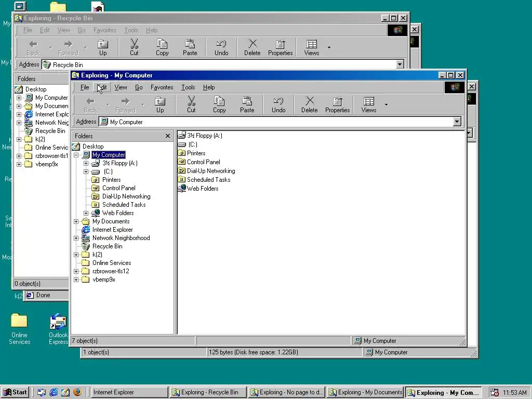
Task: Click Copy in Recycle Bin window toolbar
Action: click(x=162, y=47)
